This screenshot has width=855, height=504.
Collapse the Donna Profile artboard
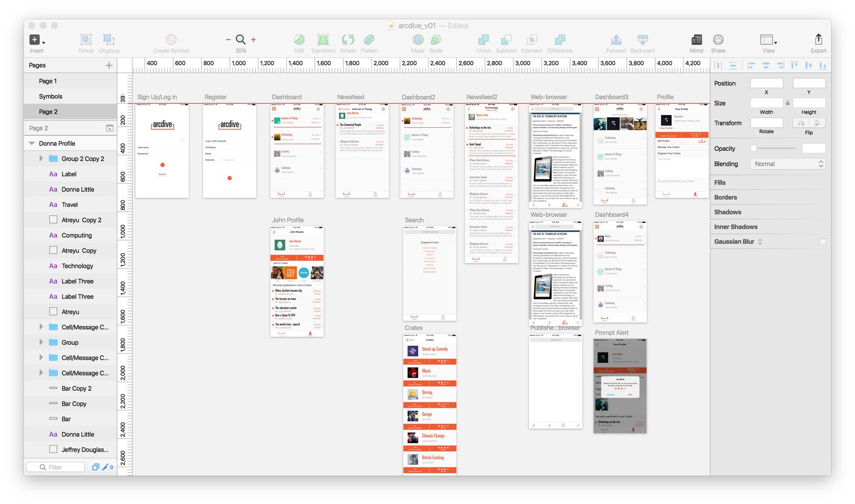(x=32, y=143)
